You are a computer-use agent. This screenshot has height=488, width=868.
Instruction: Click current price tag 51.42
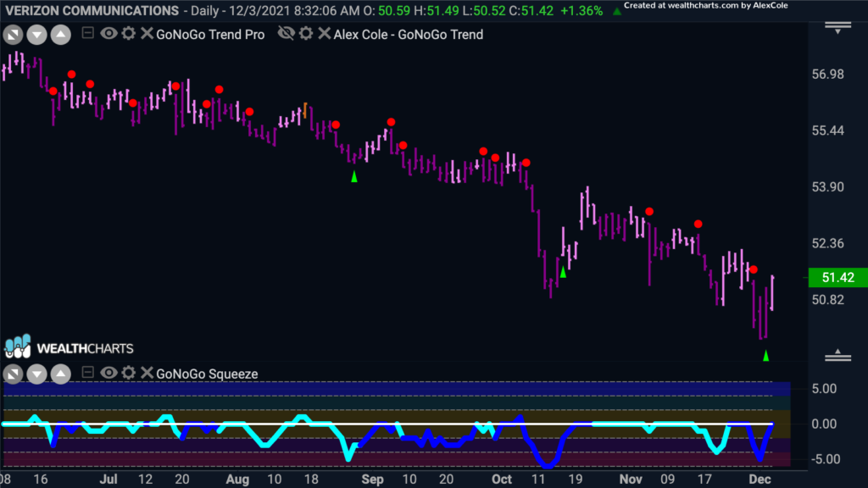coord(838,277)
